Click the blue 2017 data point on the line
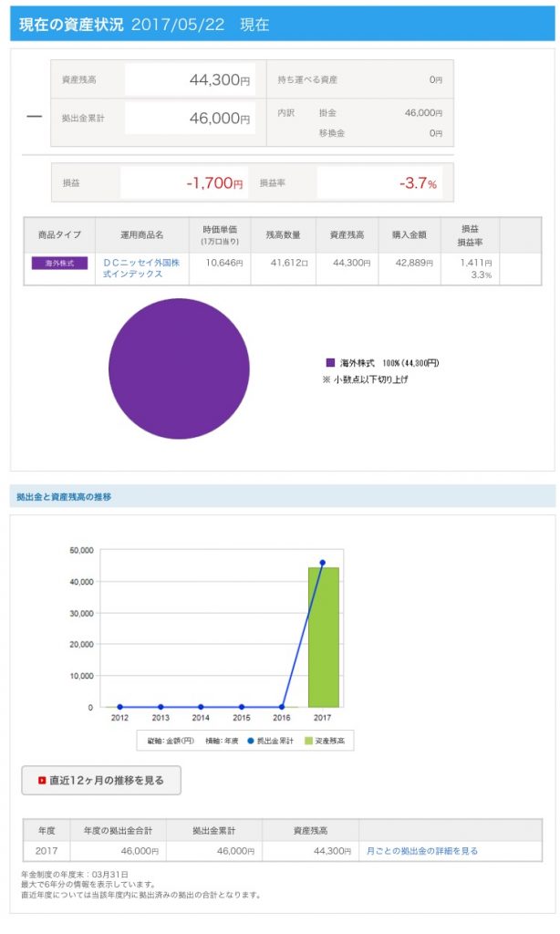 [x=323, y=563]
